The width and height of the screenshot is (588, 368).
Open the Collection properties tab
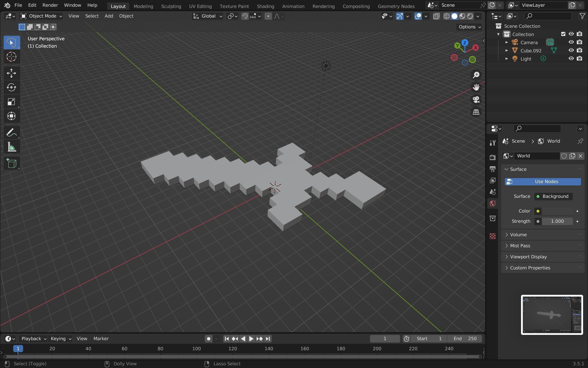pos(492,218)
